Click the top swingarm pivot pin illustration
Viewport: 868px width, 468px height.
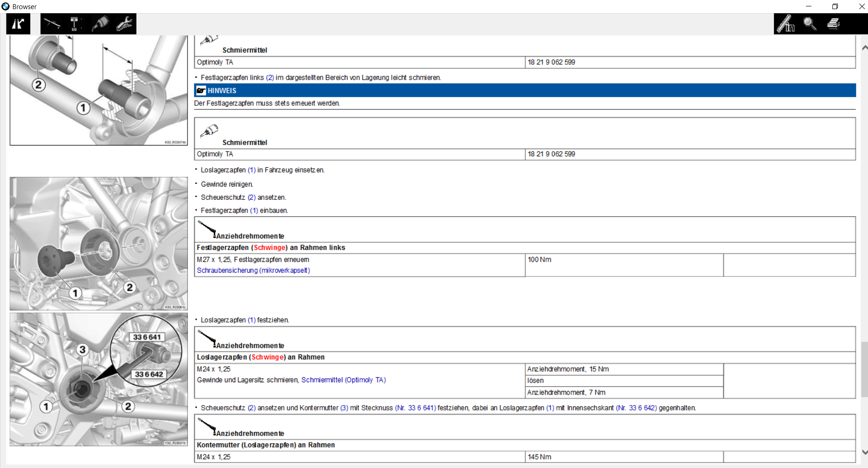click(x=99, y=90)
